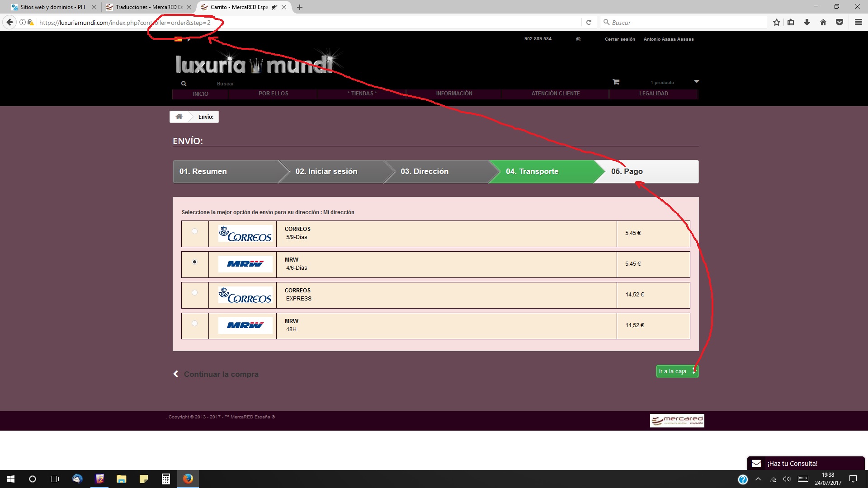Go to step 03. Dirección
Screen dimensions: 868x488
click(425, 172)
